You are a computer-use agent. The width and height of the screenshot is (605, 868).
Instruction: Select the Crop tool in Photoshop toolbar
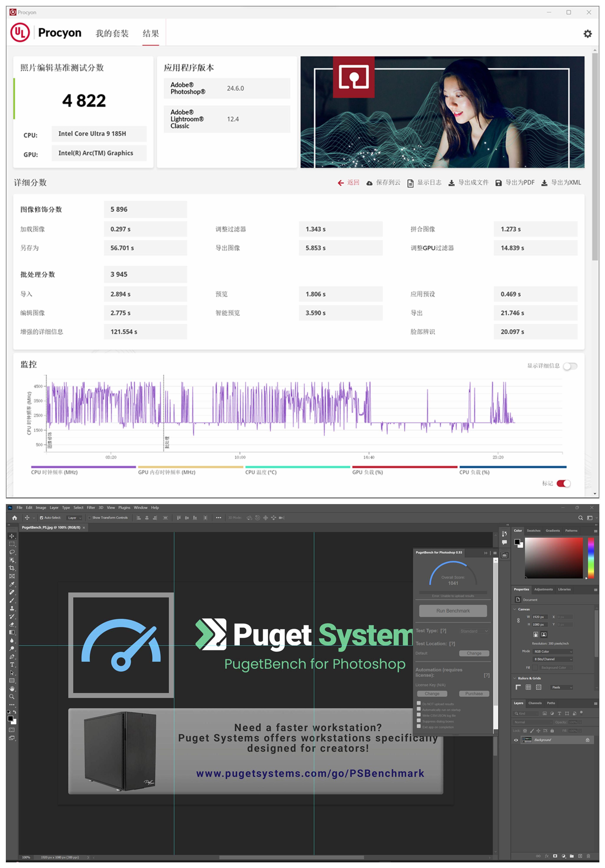12,568
